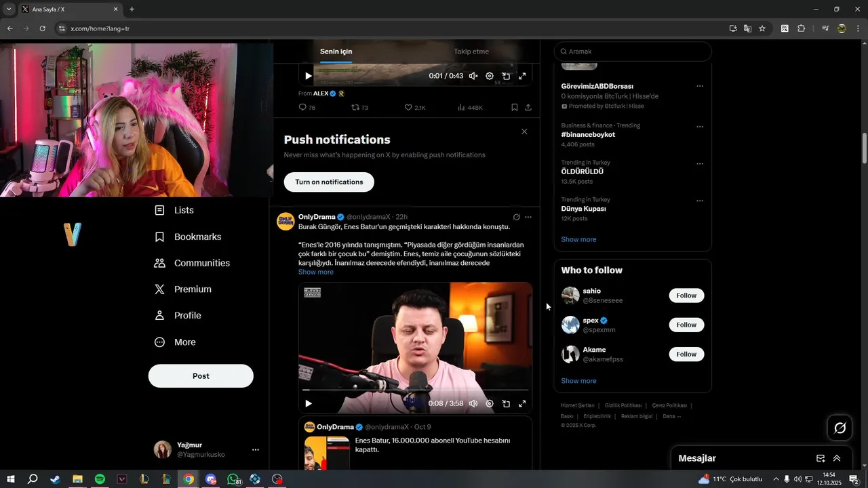Switch to Takip etme tab
This screenshot has width=868, height=488.
[471, 52]
